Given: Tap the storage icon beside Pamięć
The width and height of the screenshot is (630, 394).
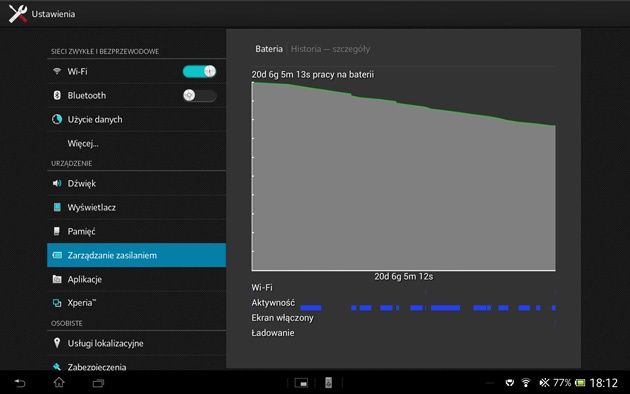Looking at the screenshot, I should tap(57, 231).
